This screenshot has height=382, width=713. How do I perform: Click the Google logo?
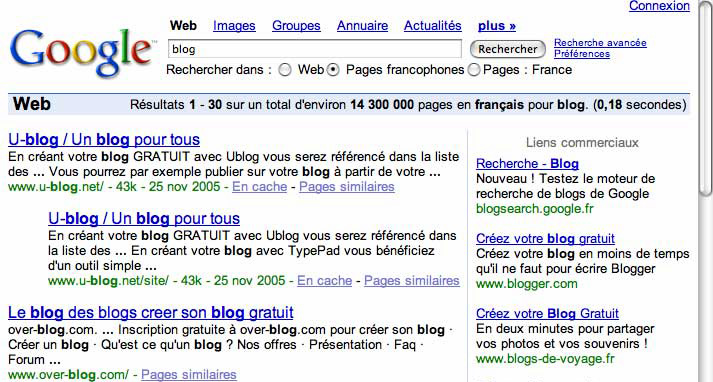click(x=81, y=51)
